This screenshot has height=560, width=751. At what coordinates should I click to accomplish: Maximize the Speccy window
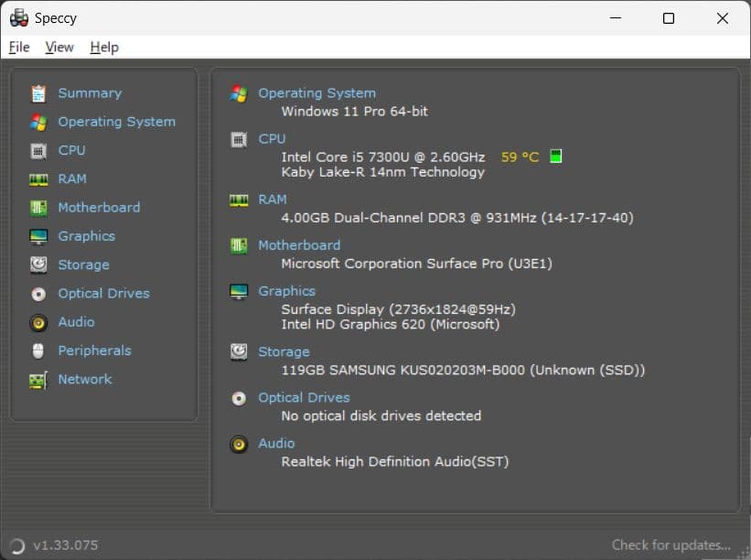pyautogui.click(x=669, y=18)
